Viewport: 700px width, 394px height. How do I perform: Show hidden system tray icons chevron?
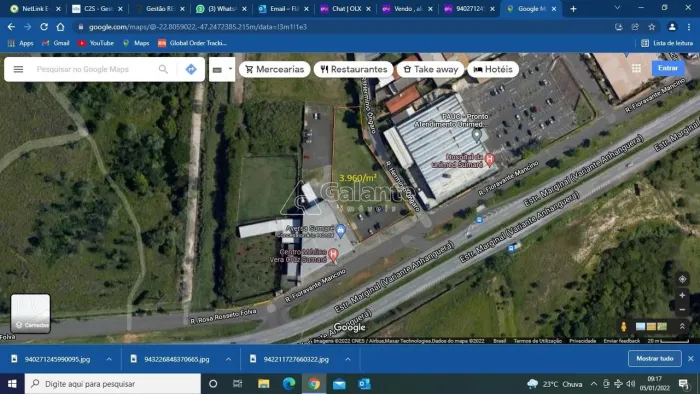[x=594, y=384]
